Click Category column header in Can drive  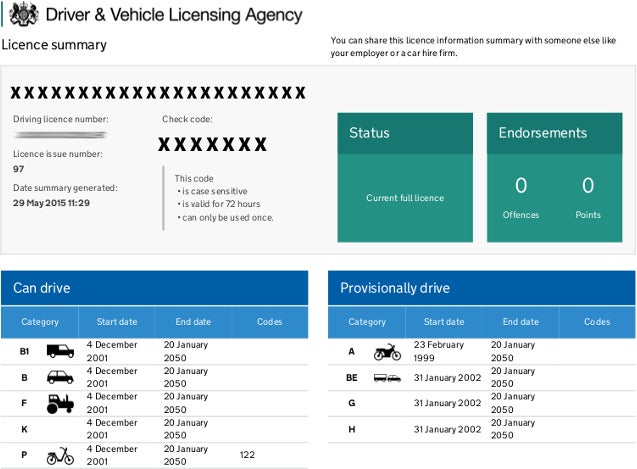[x=40, y=322]
